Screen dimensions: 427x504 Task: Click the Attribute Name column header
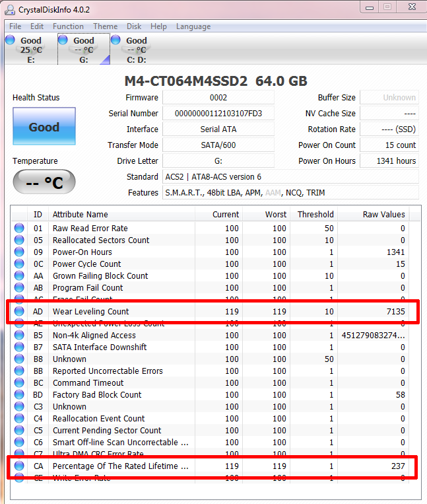click(x=121, y=215)
